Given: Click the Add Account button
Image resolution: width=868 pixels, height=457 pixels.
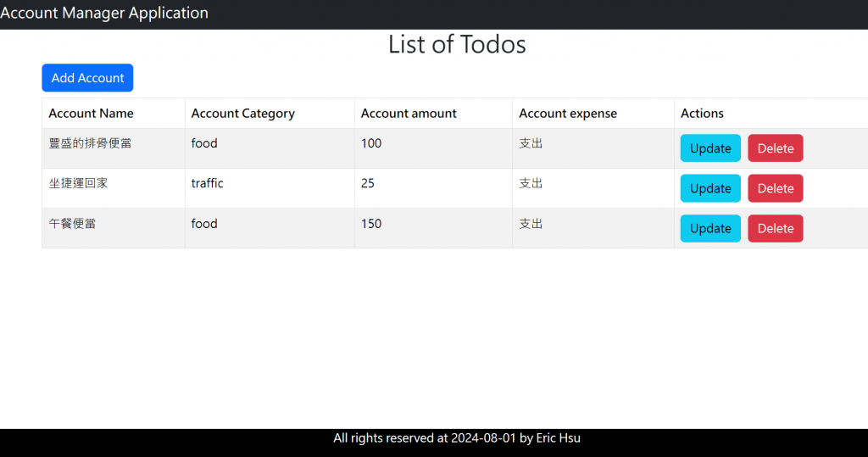Looking at the screenshot, I should [87, 78].
